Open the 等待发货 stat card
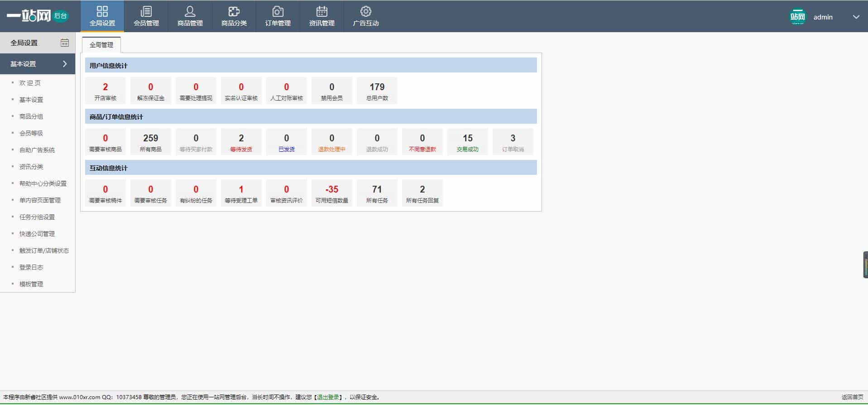Image resolution: width=868 pixels, height=405 pixels. click(x=241, y=142)
